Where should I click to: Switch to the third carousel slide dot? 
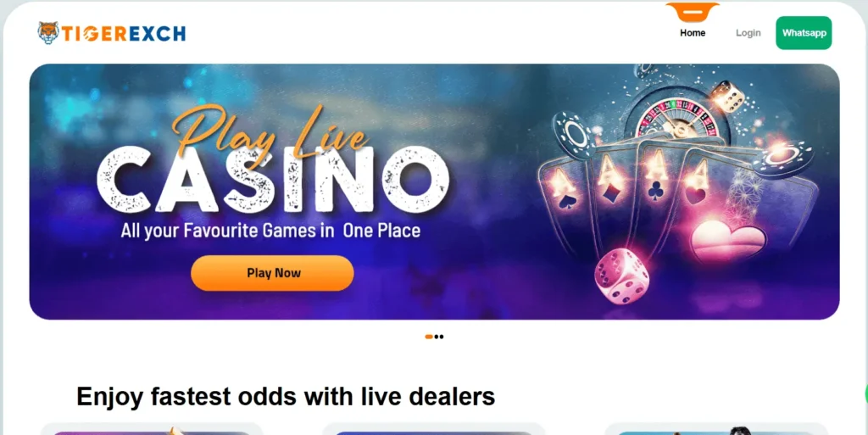click(441, 337)
